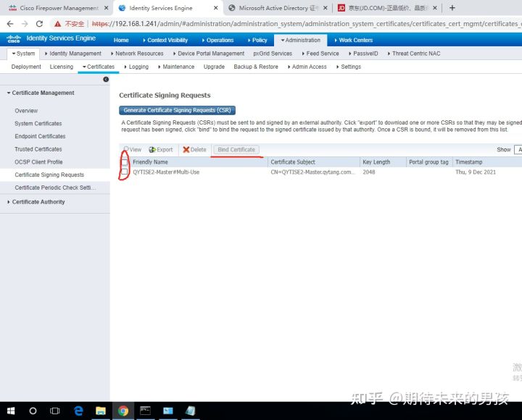Reload the page with refresh icon
This screenshot has width=522, height=420.
coord(39,24)
